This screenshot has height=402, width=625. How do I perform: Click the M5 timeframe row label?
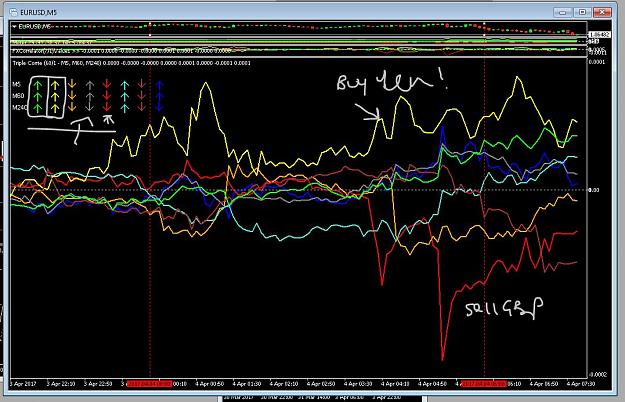tap(16, 84)
